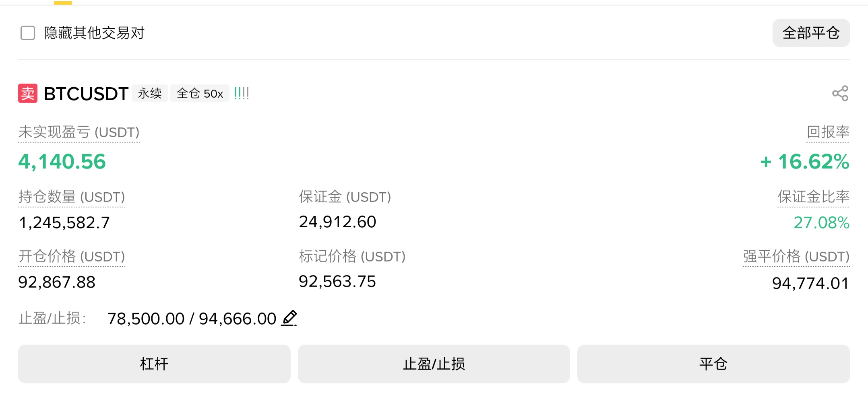Image resolution: width=868 pixels, height=393 pixels.
Task: Click the green signal bars indicator
Action: coord(242,93)
